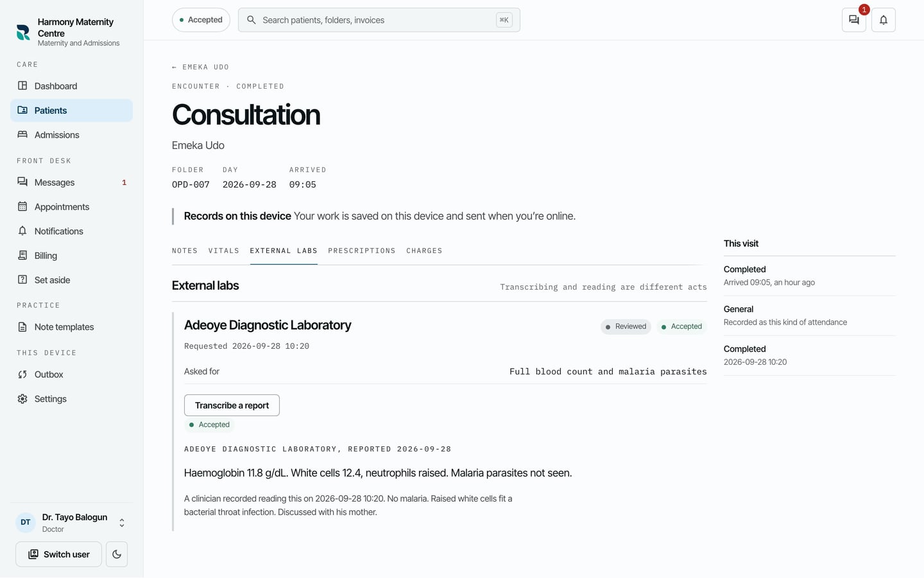Open messages from the top-right chat icon
The image size is (924, 578).
(854, 20)
